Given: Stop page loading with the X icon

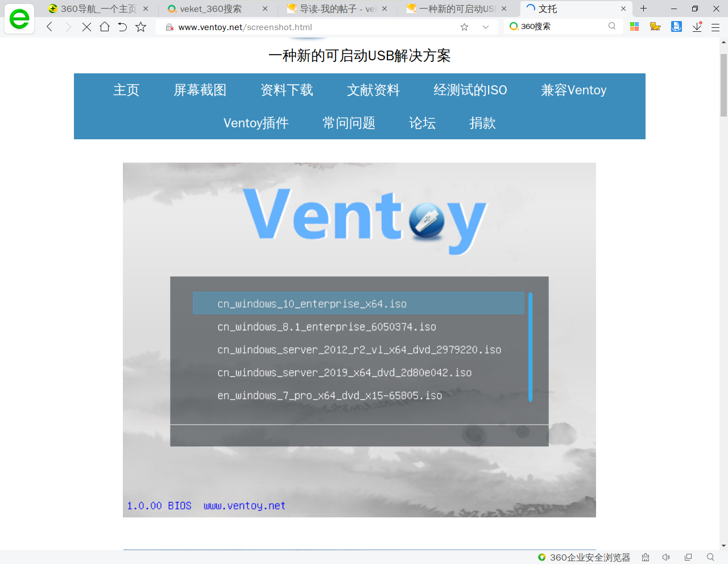Looking at the screenshot, I should click(86, 27).
